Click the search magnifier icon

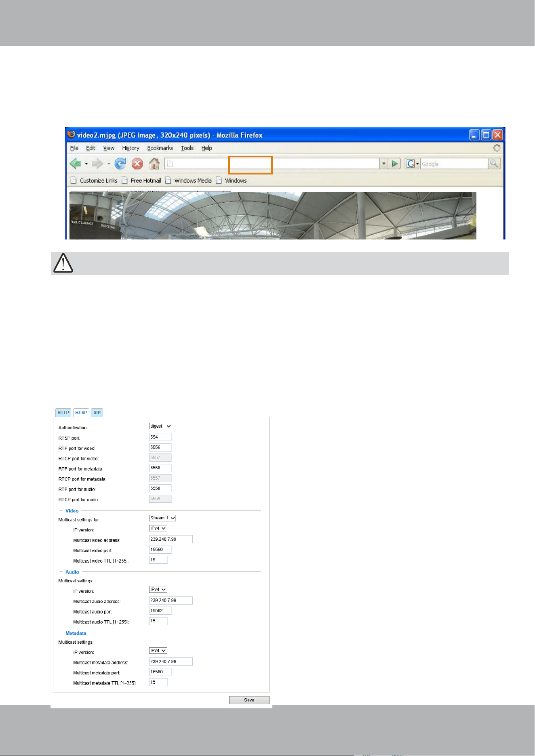click(494, 164)
